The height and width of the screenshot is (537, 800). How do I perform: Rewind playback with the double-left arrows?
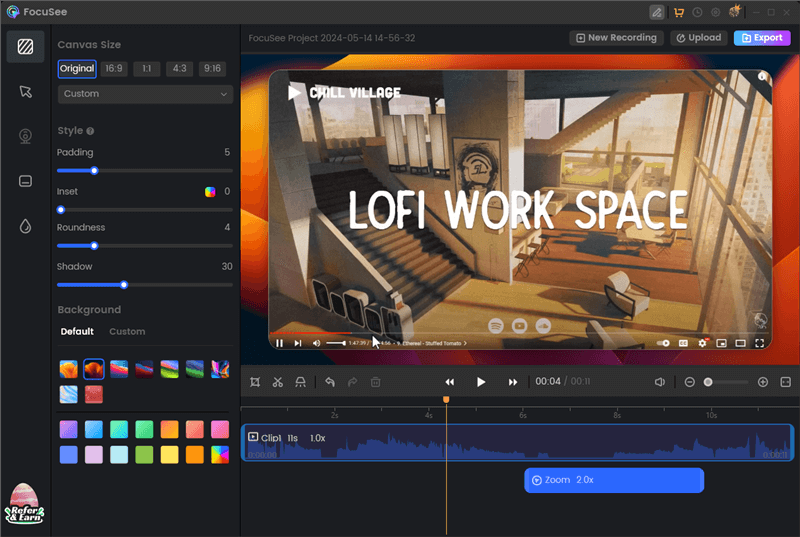[x=449, y=382]
